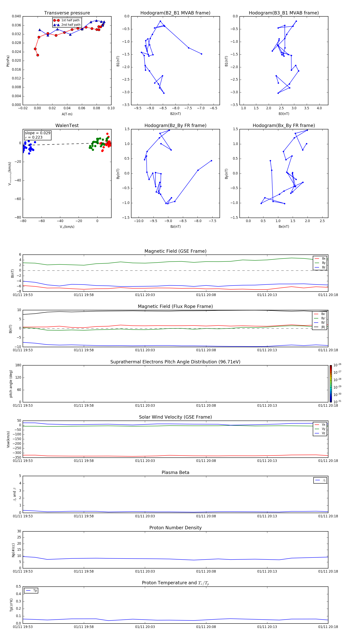
Task: Click the "Bx(nT)" x-axis label
Action: click(x=284, y=227)
